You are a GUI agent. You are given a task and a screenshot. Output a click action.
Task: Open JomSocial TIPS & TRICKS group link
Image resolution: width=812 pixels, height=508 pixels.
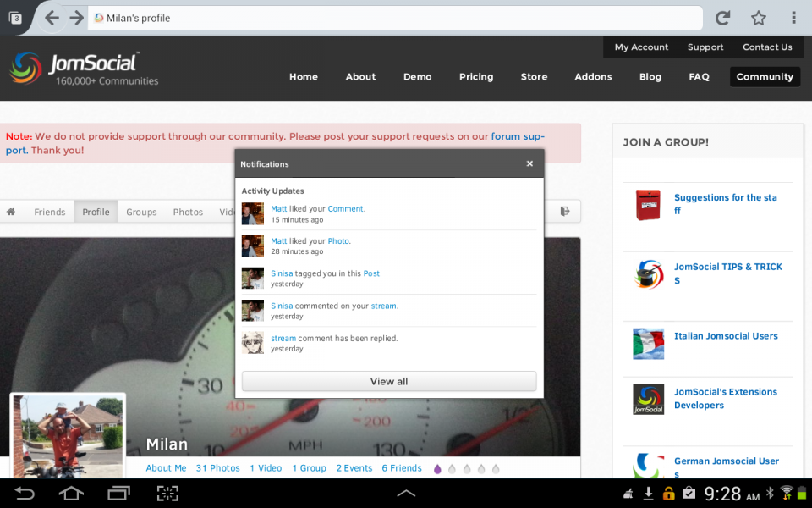click(728, 273)
